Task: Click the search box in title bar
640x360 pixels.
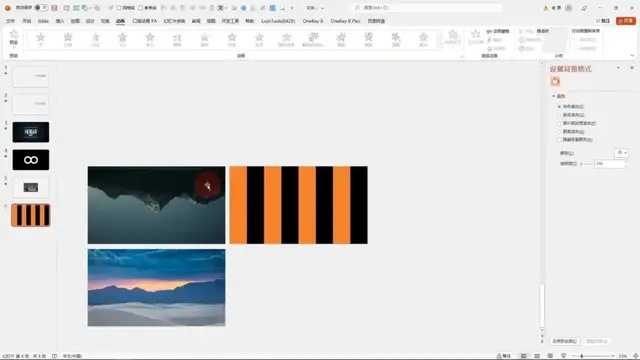Action: pyautogui.click(x=427, y=8)
